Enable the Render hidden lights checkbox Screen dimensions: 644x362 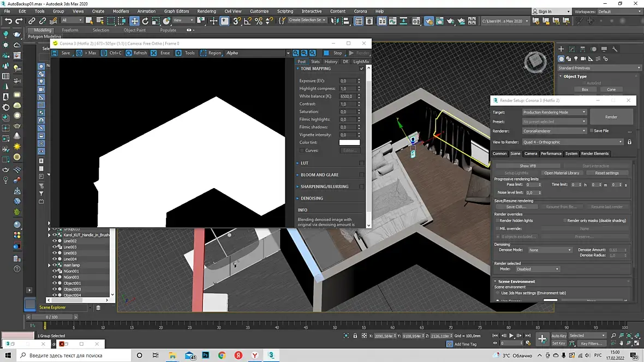(x=497, y=221)
